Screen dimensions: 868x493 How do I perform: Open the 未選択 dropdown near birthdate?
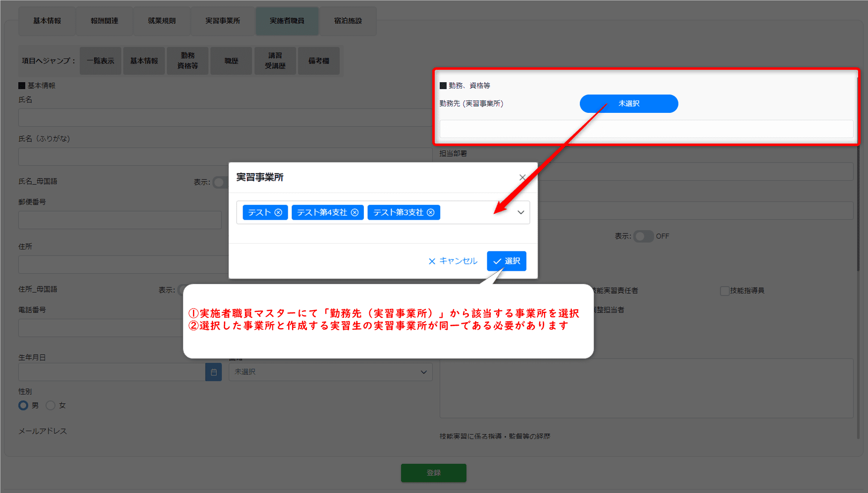pos(330,372)
